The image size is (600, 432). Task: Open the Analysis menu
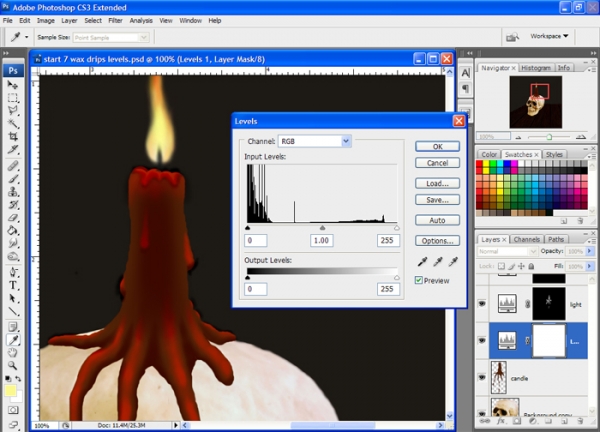[141, 21]
